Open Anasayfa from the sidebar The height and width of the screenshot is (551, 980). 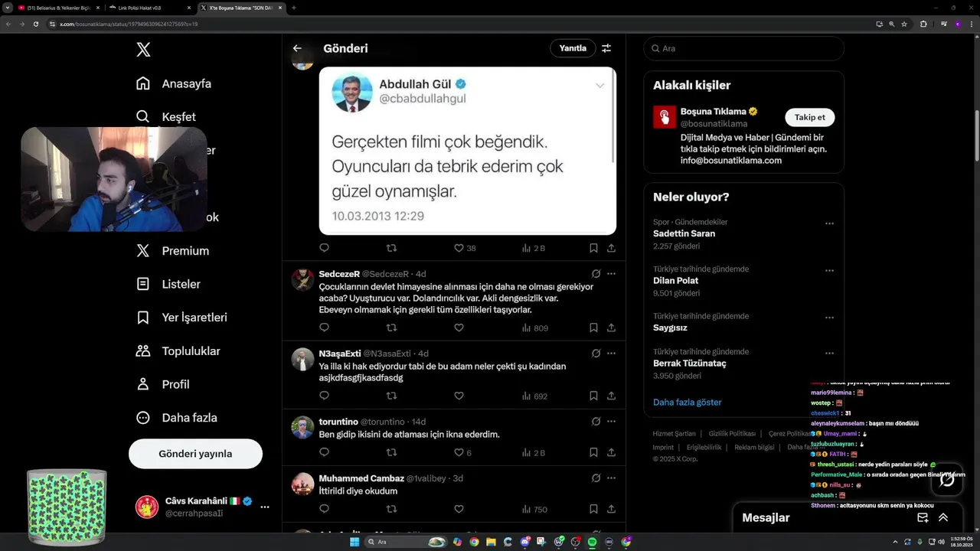click(x=174, y=83)
